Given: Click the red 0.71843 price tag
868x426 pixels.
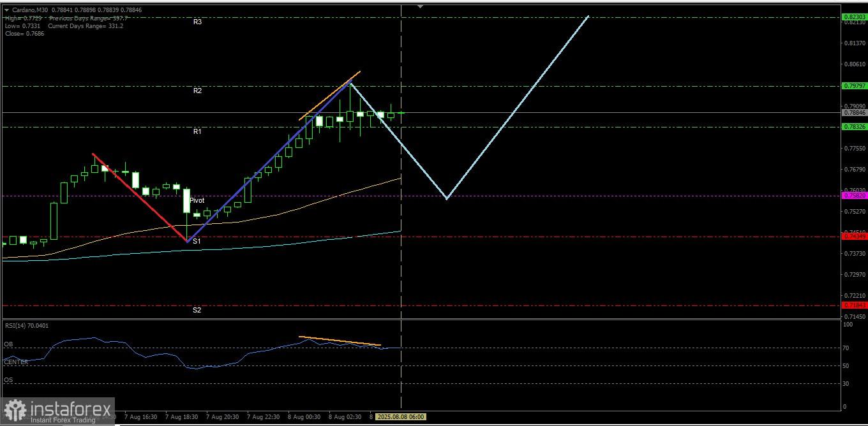Looking at the screenshot, I should click(x=855, y=305).
